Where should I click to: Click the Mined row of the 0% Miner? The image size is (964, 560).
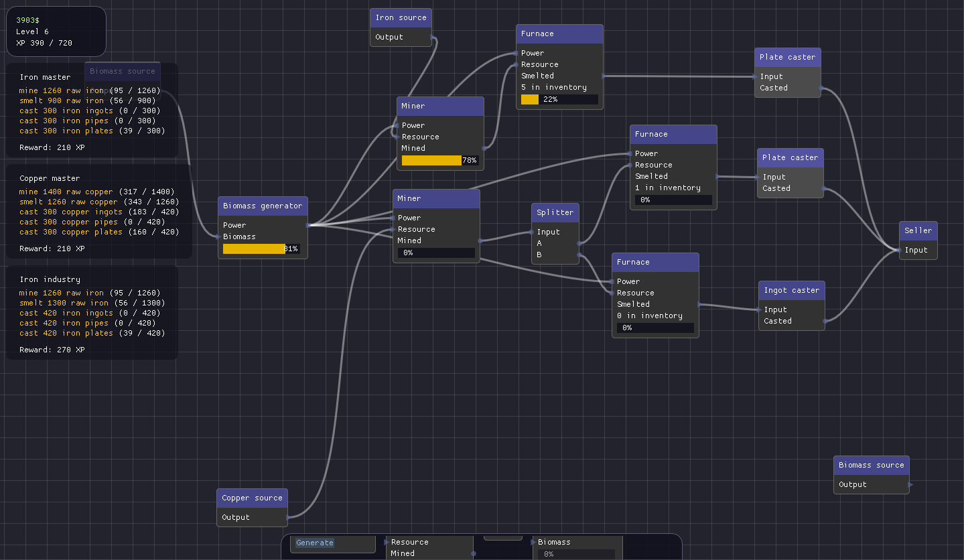point(436,240)
